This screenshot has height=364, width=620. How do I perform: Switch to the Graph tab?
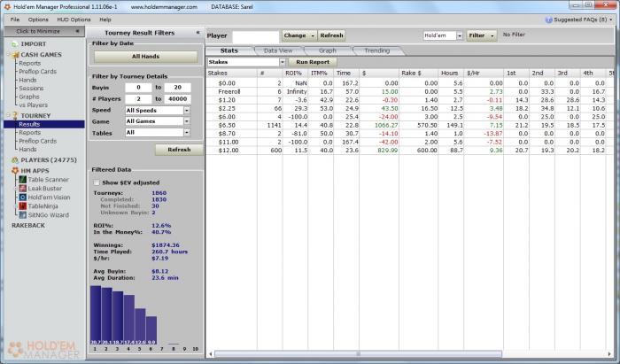pos(327,50)
